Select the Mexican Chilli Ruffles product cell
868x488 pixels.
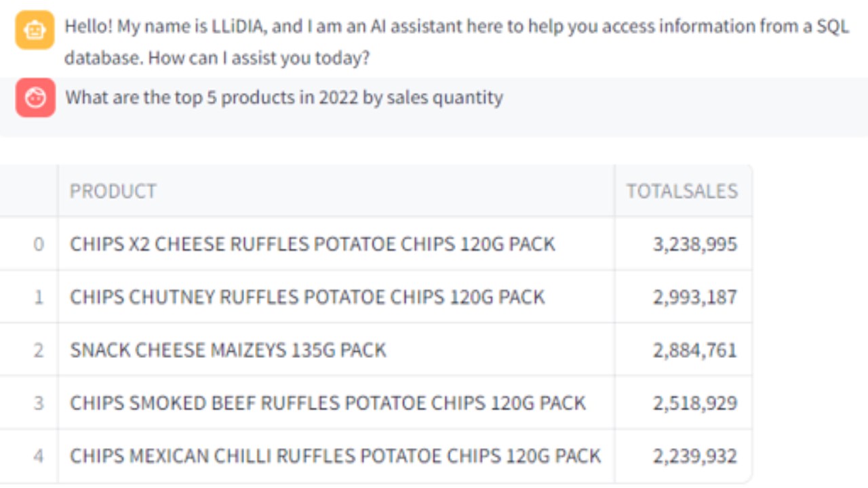click(335, 455)
